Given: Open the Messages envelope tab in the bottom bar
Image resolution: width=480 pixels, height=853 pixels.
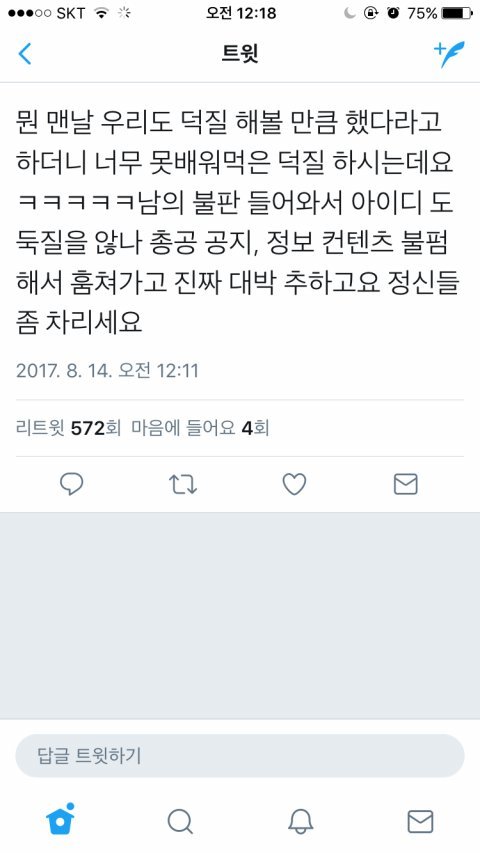Looking at the screenshot, I should (x=420, y=821).
